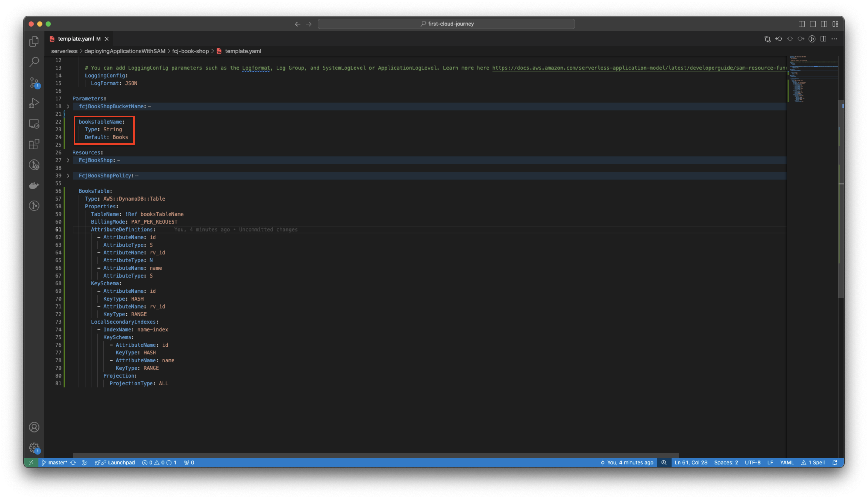Viewport: 868px width, 499px height.
Task: Open Launchpad from the status bar
Action: pos(115,463)
